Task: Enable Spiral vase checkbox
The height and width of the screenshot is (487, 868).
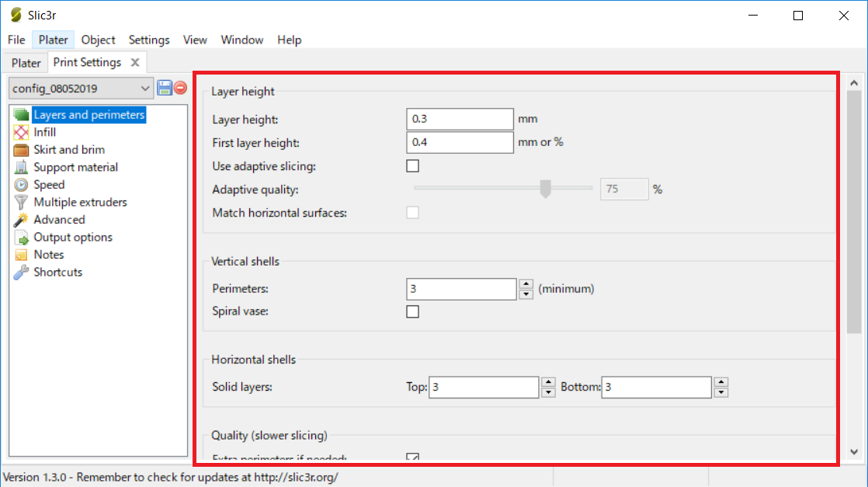Action: pyautogui.click(x=412, y=311)
